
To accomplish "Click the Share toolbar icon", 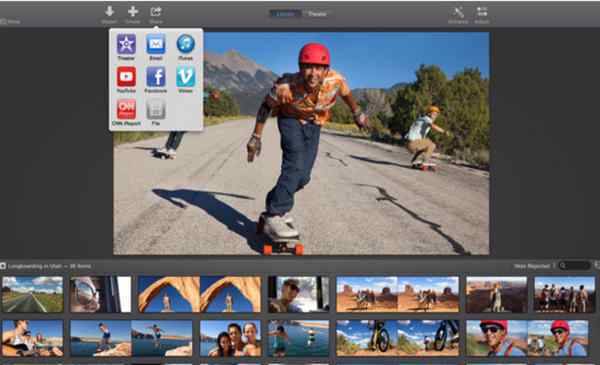I will click(156, 12).
